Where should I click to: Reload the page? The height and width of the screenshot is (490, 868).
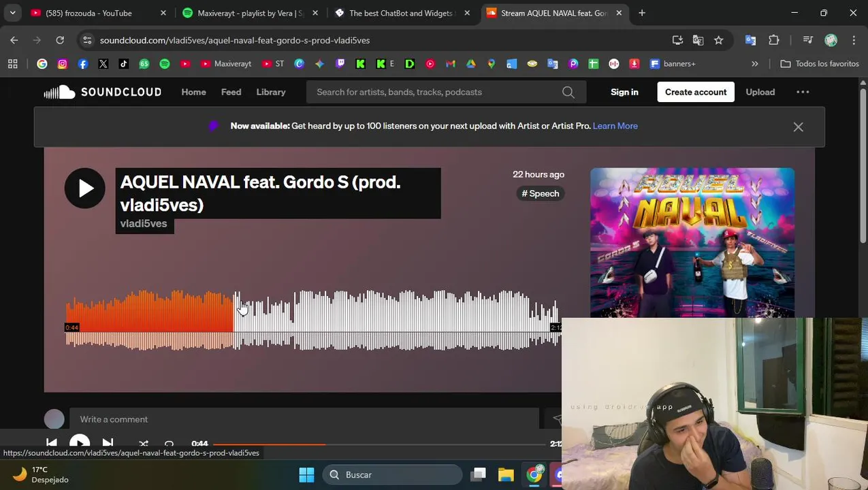click(60, 40)
